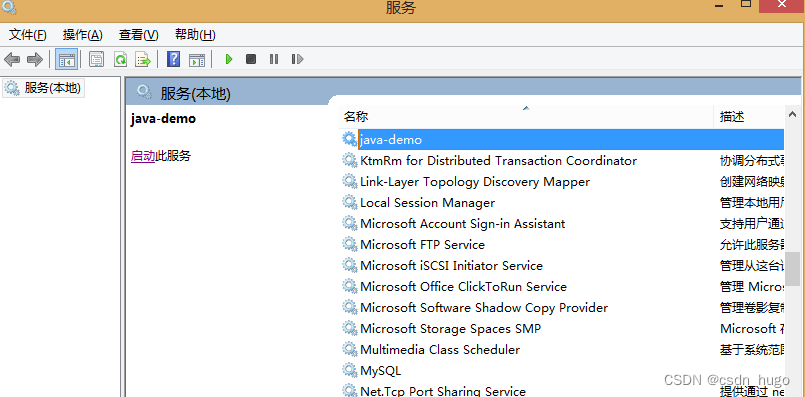Open the 文件(F) menu
This screenshot has width=805, height=397.
28,35
